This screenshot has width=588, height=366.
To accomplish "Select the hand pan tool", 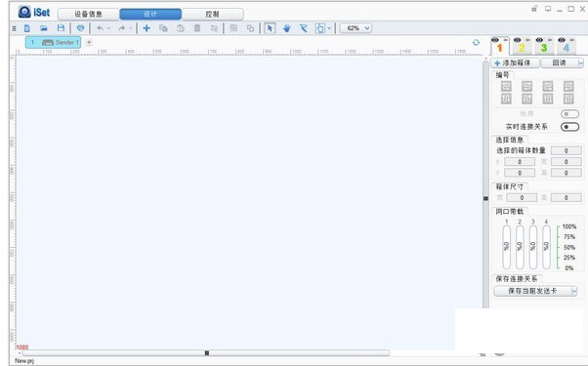I will point(287,28).
